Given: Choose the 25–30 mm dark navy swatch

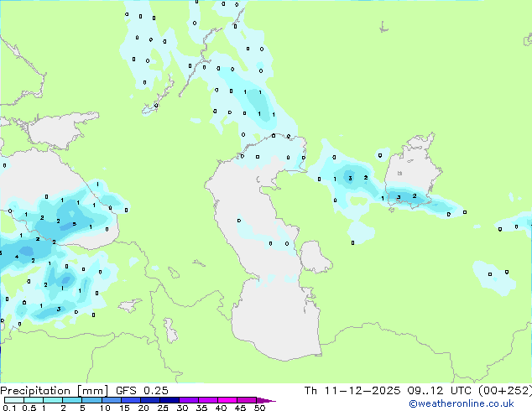Looking at the screenshot, I should click(169, 400).
